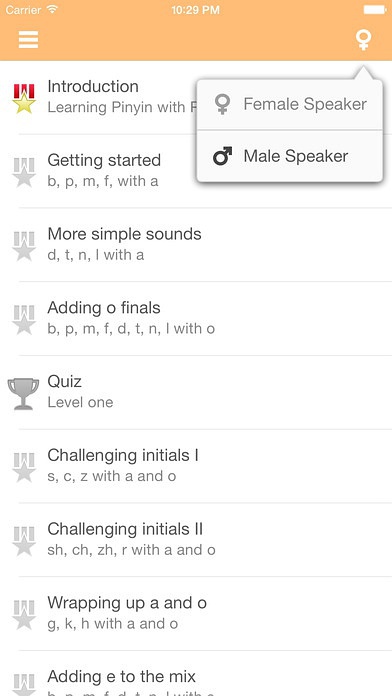
Task: Click the Getting started grey medal icon
Action: (x=24, y=172)
